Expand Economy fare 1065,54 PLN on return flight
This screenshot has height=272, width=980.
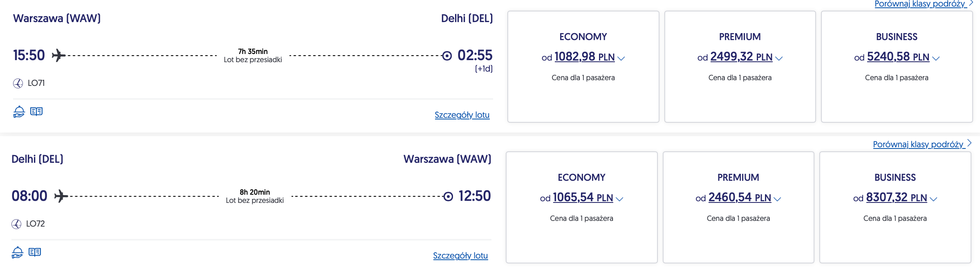tap(619, 199)
